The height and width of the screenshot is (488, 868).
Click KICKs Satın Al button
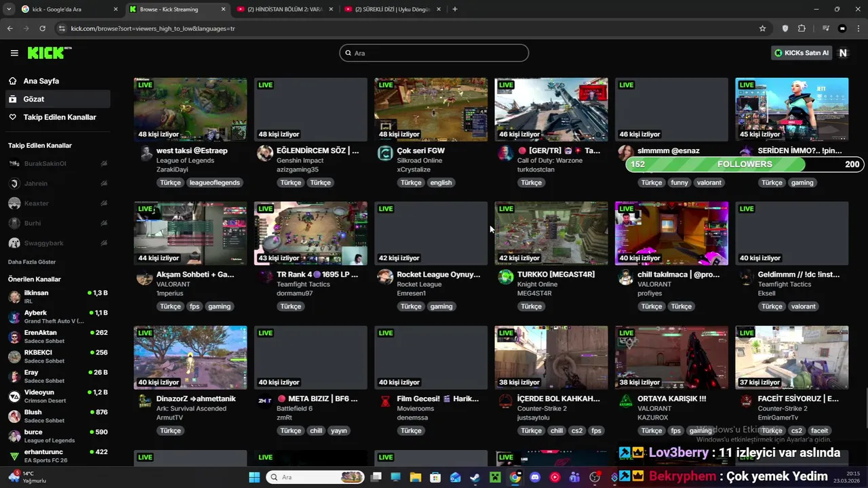802,53
